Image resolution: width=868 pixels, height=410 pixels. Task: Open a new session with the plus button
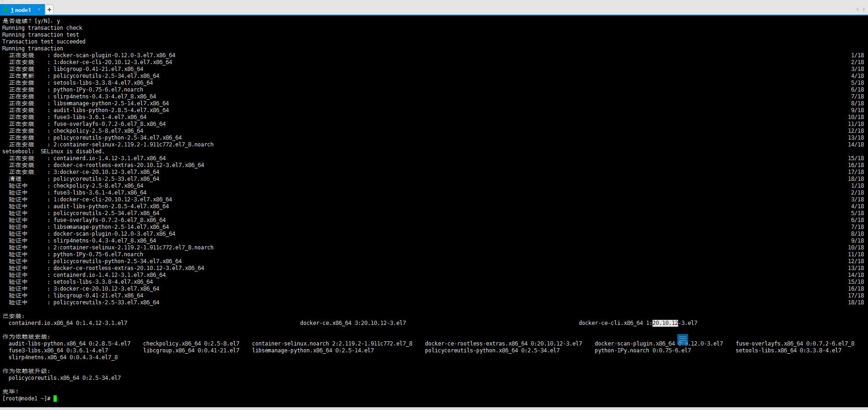49,10
